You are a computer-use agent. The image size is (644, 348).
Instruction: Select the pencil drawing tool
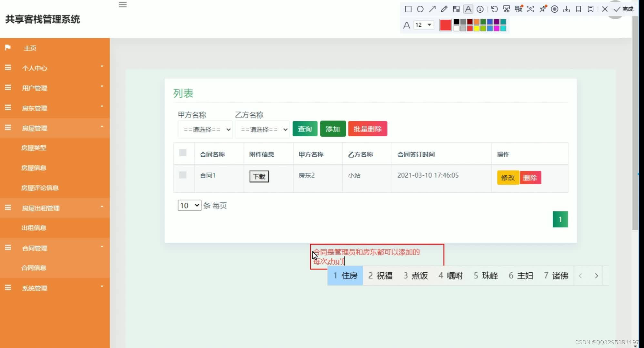(444, 9)
